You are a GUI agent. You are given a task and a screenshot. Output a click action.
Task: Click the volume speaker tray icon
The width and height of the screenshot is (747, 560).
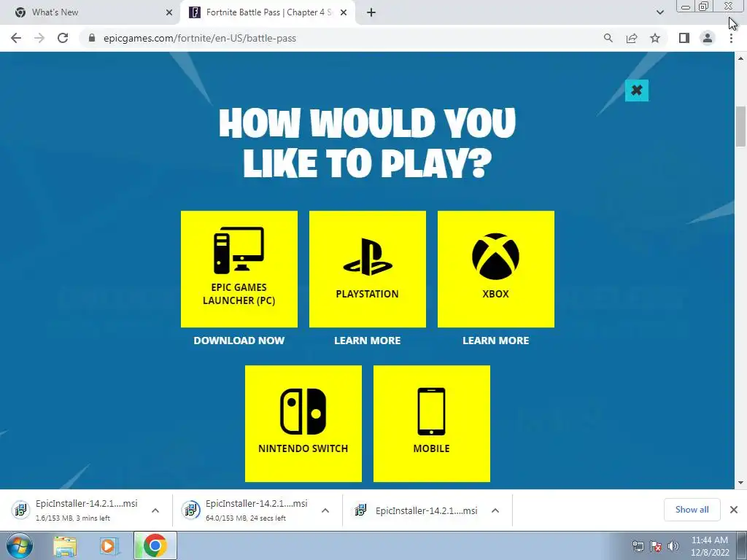[673, 546]
